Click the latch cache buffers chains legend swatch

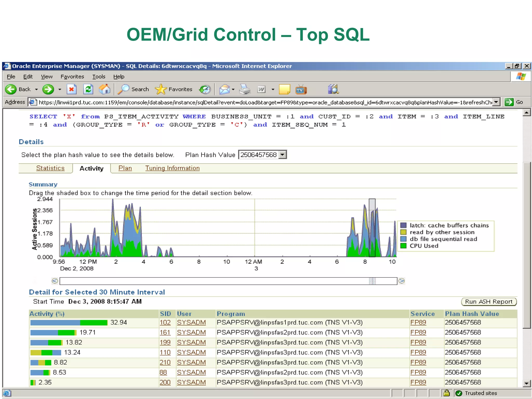[x=403, y=225]
